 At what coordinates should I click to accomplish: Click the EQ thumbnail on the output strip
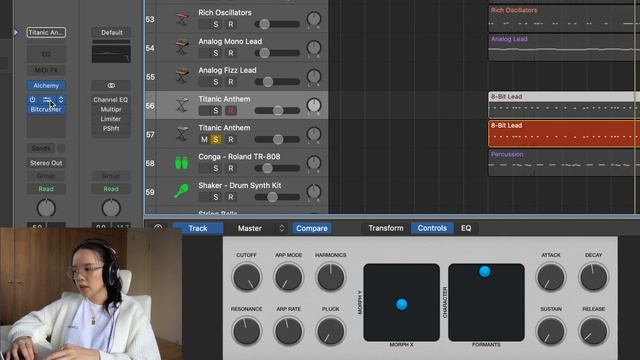(x=111, y=51)
